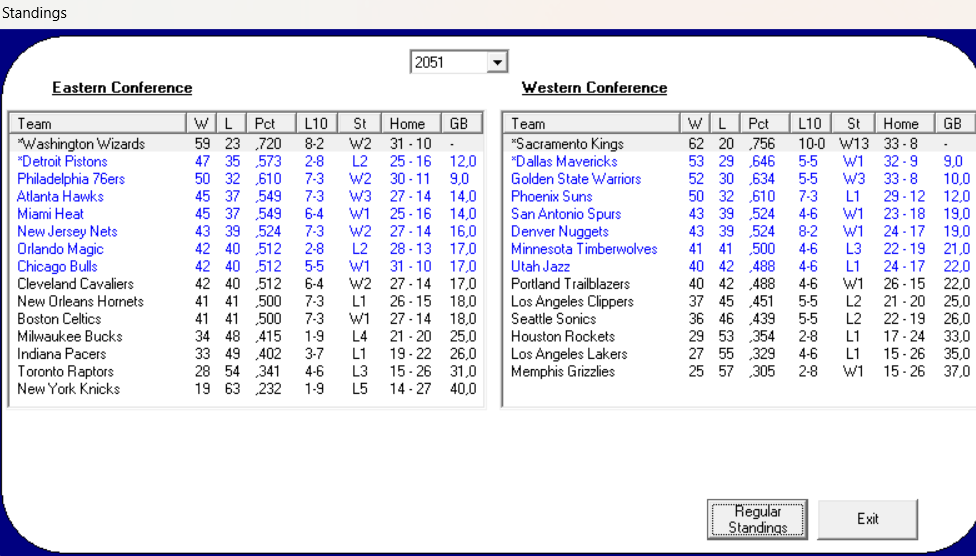
Task: Select the Houston Rockets row
Action: click(740, 336)
